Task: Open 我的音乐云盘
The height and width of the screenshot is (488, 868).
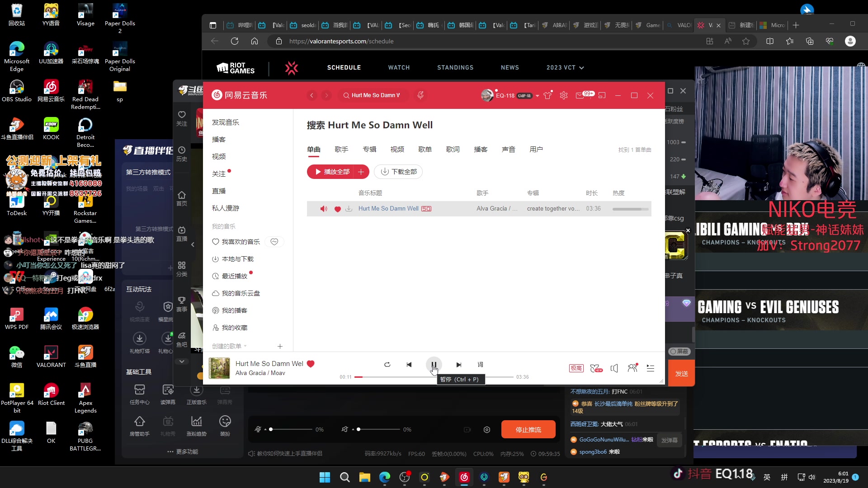Action: tap(241, 293)
